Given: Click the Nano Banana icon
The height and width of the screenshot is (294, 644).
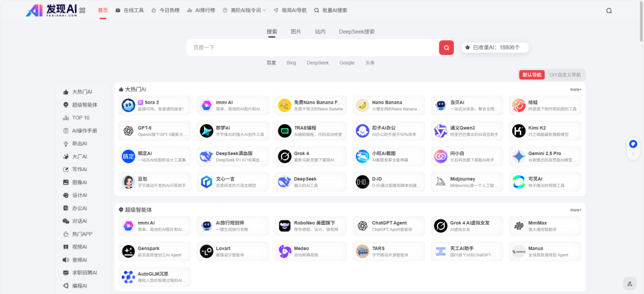Looking at the screenshot, I should coord(363,106).
